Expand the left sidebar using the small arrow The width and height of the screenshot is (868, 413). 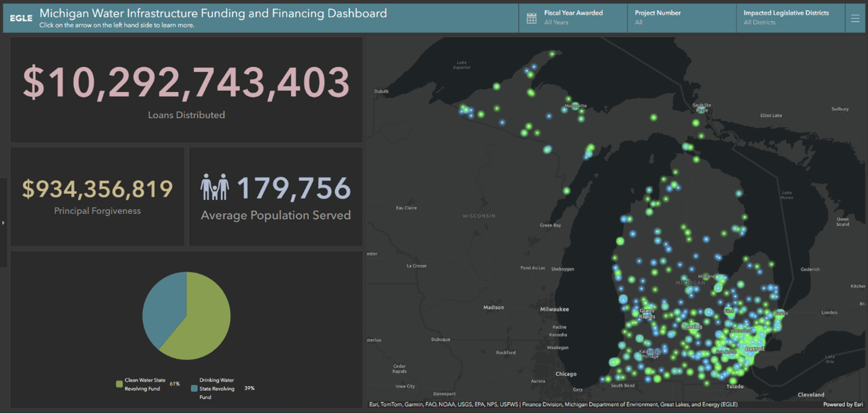coord(4,222)
